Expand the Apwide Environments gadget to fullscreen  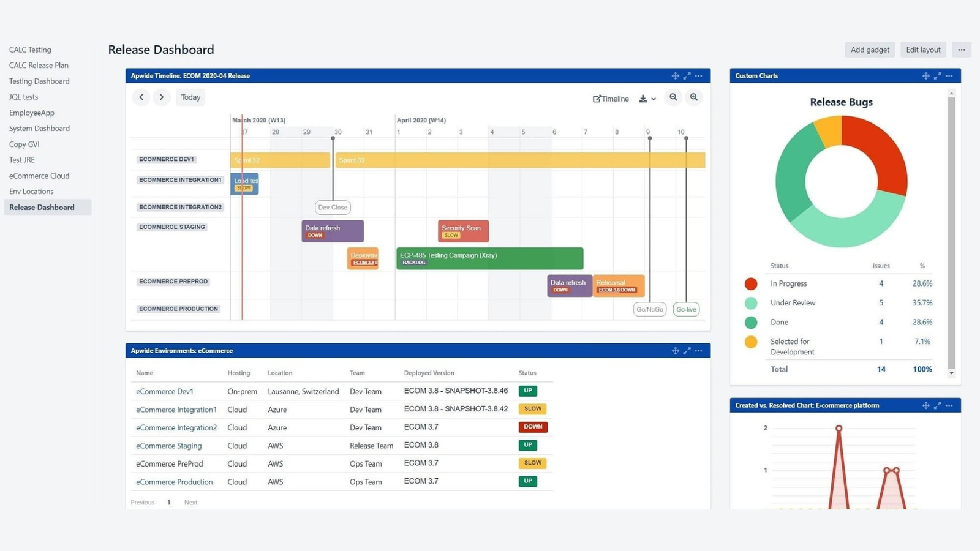tap(687, 350)
